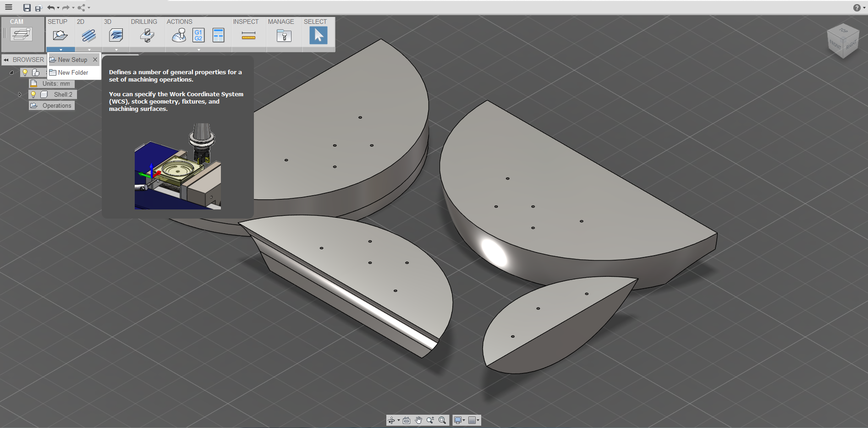Image resolution: width=868 pixels, height=428 pixels.
Task: Collapse the root browser tree node
Action: 11,72
